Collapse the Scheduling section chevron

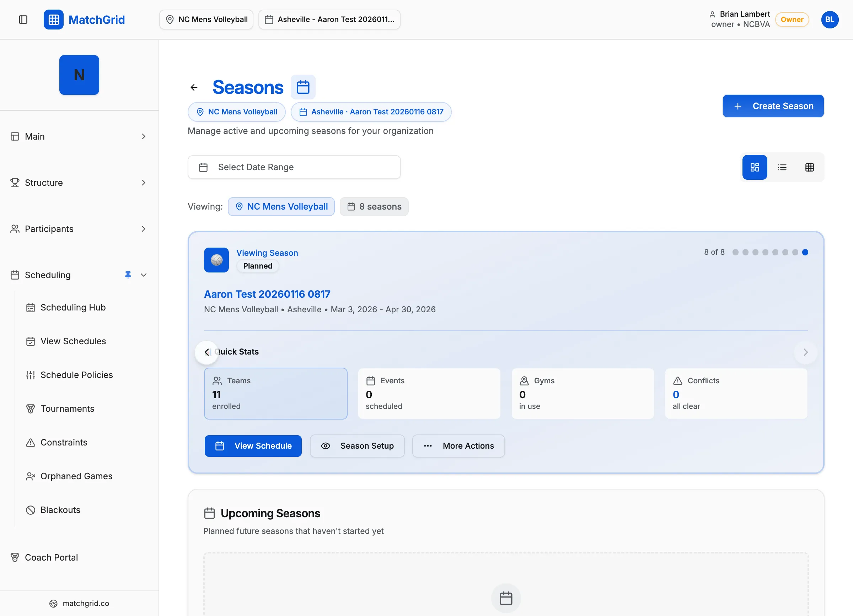[x=144, y=275]
